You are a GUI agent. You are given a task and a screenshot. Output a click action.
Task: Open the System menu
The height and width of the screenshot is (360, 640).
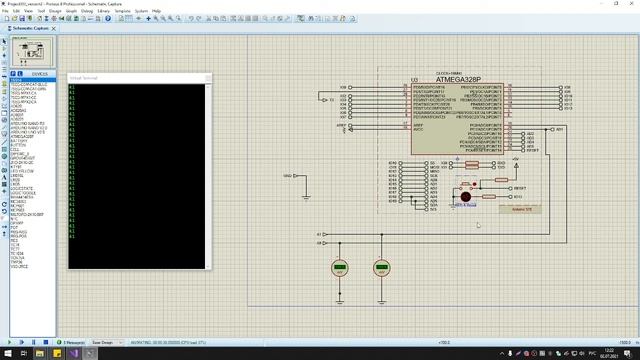click(x=141, y=11)
